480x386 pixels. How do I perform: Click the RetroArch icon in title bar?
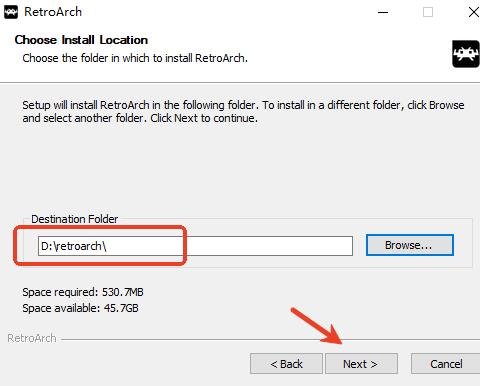pos(11,12)
